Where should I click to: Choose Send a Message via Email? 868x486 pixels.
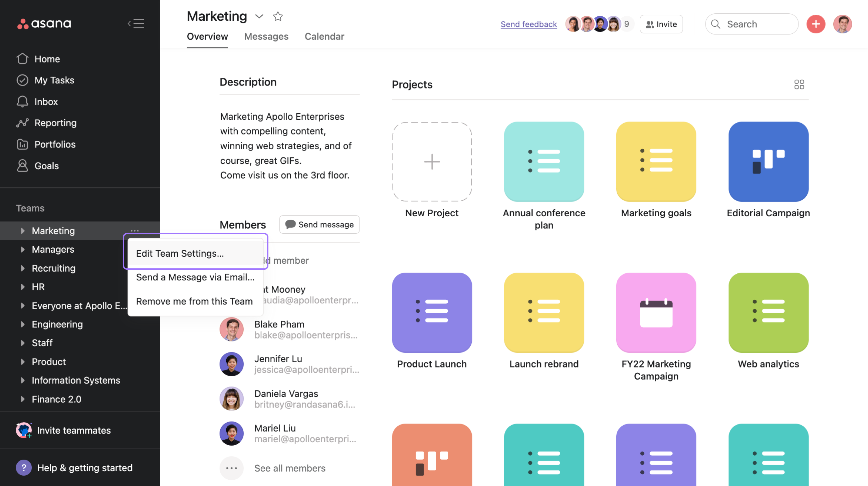click(195, 277)
